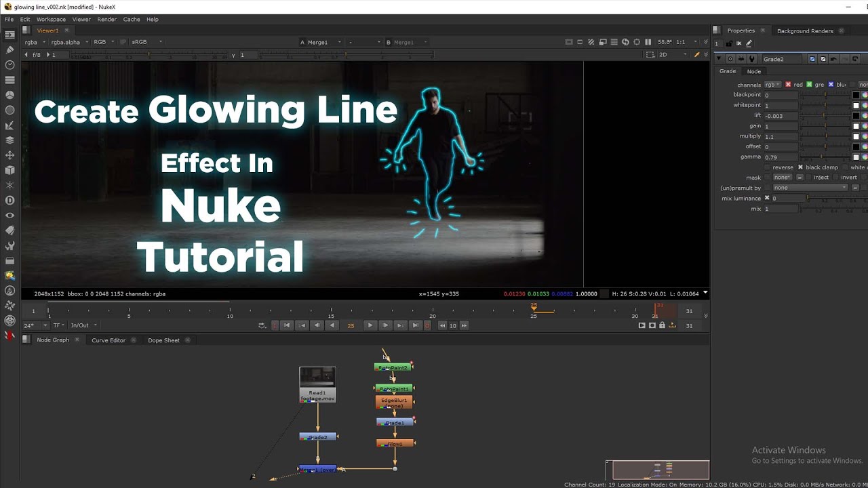Viewport: 868px width, 488px height.
Task: Click the gamma value slider
Action: [825, 157]
